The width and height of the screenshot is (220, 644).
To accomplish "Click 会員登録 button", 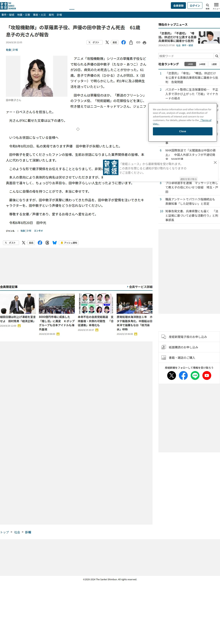I will [x=178, y=5].
